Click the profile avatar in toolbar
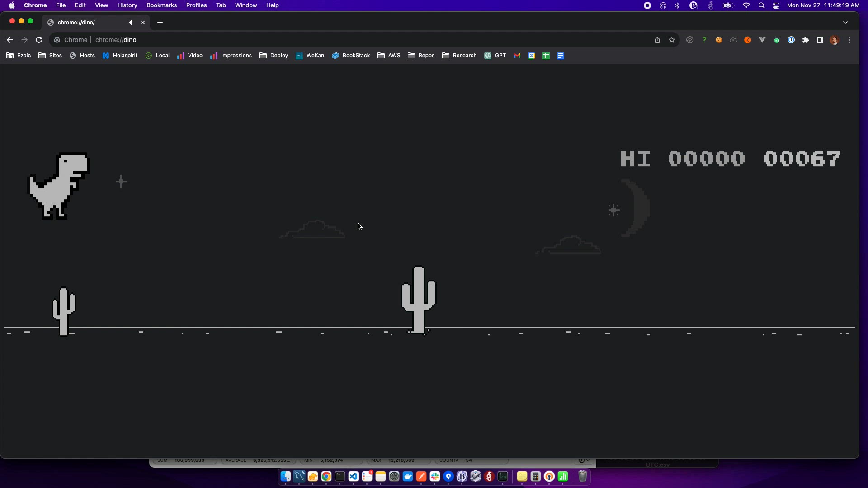Image resolution: width=868 pixels, height=488 pixels. 835,40
